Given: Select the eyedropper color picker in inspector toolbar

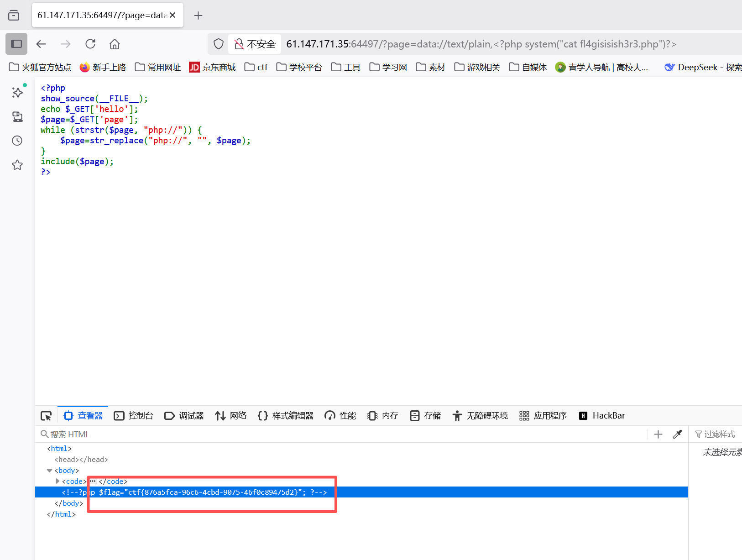Looking at the screenshot, I should click(x=677, y=434).
